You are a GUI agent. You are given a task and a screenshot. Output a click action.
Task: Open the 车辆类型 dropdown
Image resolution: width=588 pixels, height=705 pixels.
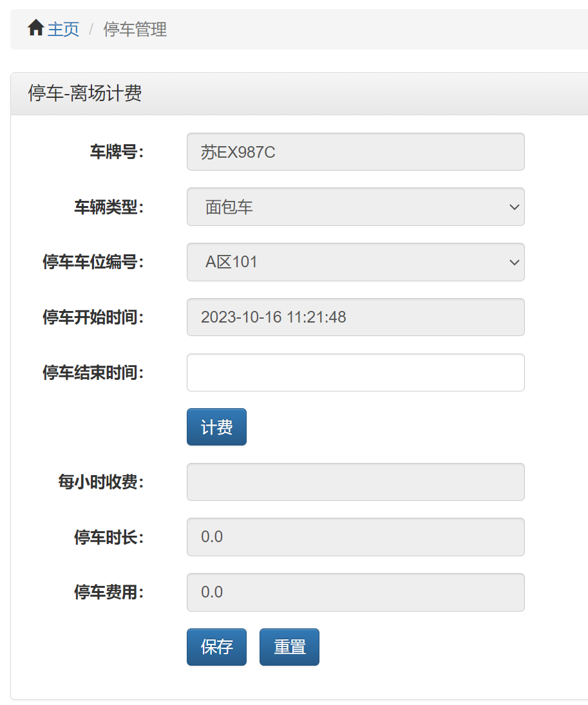(x=354, y=207)
